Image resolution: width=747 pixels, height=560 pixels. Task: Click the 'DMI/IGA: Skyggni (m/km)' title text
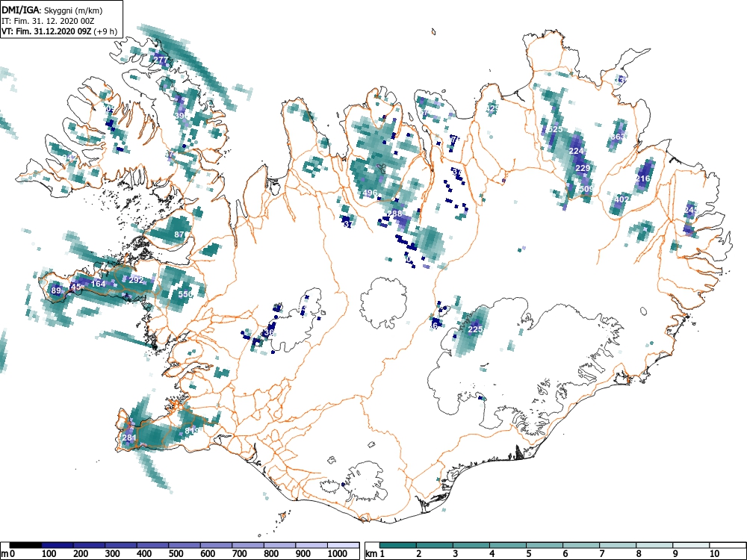pos(52,10)
